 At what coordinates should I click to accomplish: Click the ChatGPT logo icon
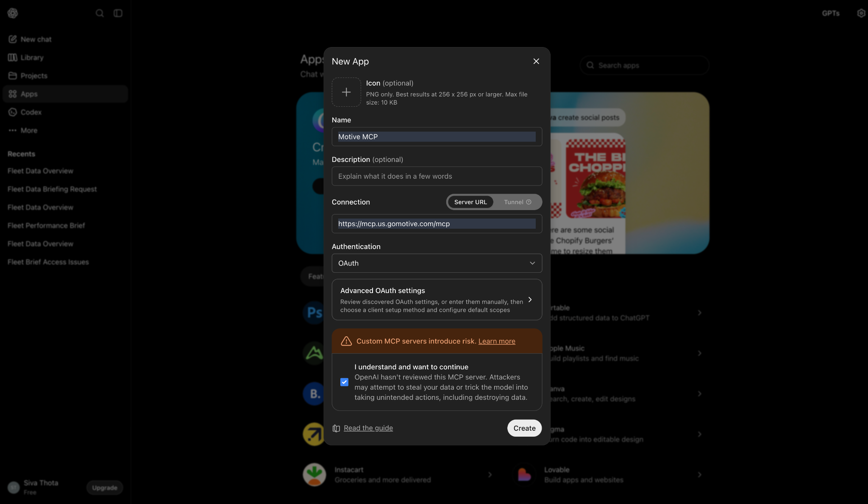13,13
